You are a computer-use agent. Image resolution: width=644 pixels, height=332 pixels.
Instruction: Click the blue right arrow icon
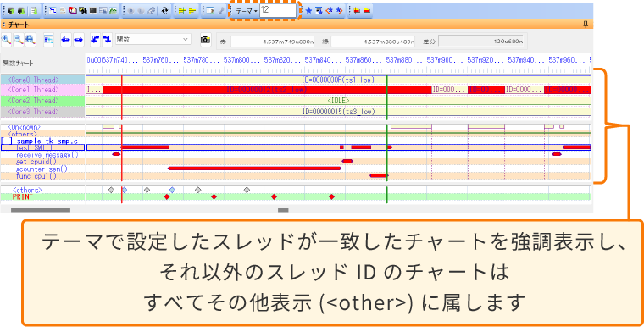coord(78,40)
